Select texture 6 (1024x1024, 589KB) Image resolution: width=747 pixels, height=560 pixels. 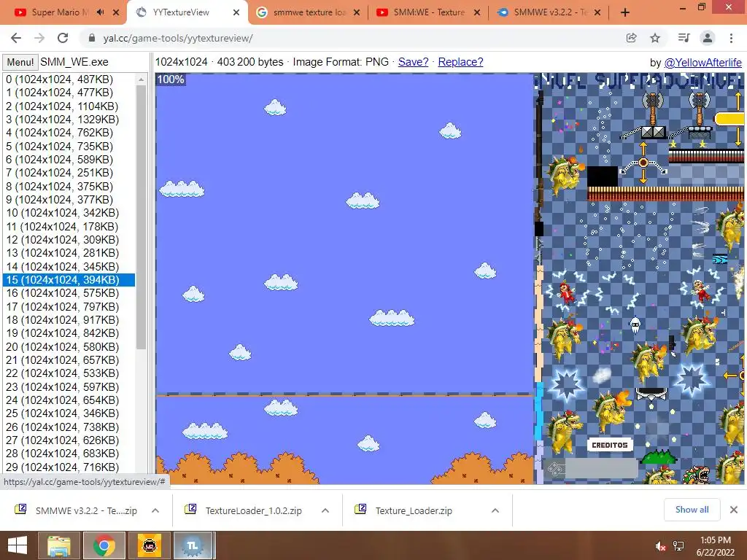point(69,160)
